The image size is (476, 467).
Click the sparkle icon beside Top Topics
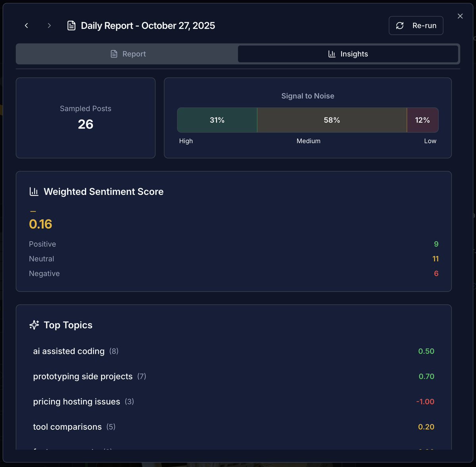[x=34, y=325]
